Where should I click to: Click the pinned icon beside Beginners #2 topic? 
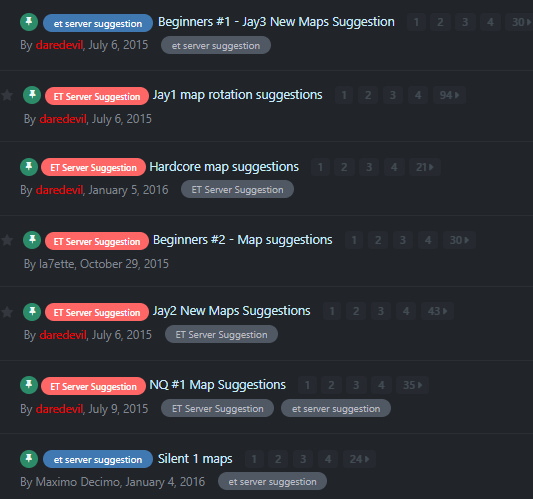[x=32, y=240]
